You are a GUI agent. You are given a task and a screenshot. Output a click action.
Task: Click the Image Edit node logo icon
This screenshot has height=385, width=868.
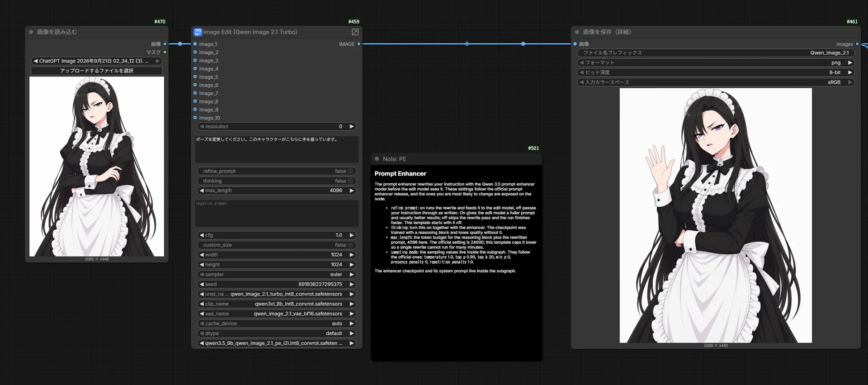point(198,32)
